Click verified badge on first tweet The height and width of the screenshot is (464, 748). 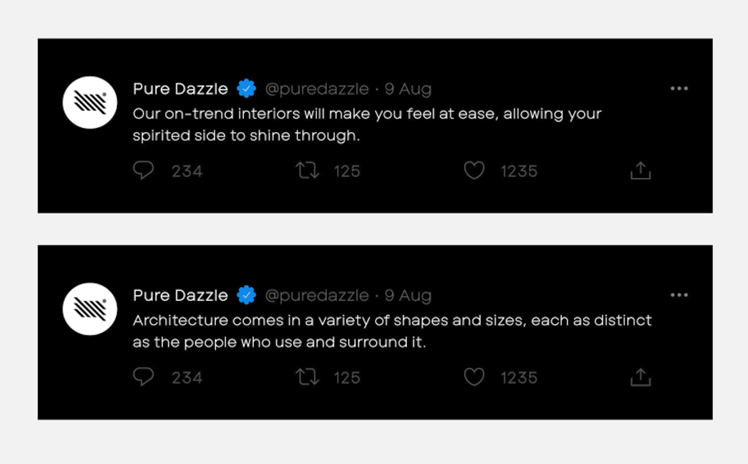click(x=246, y=89)
